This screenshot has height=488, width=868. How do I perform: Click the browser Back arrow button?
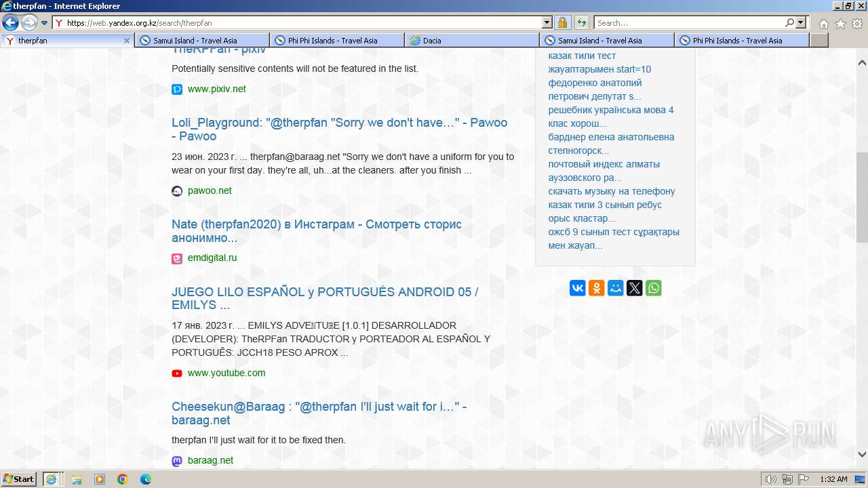(x=10, y=23)
